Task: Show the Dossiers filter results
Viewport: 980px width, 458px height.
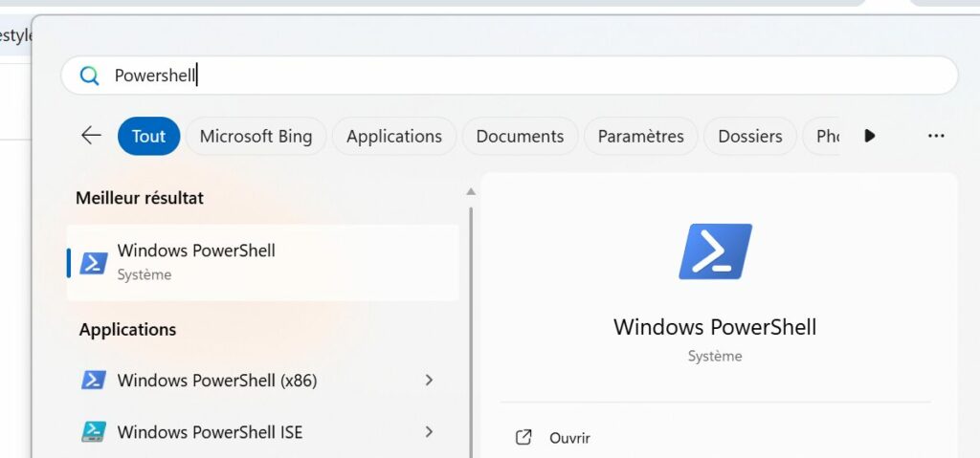Action: (x=750, y=136)
